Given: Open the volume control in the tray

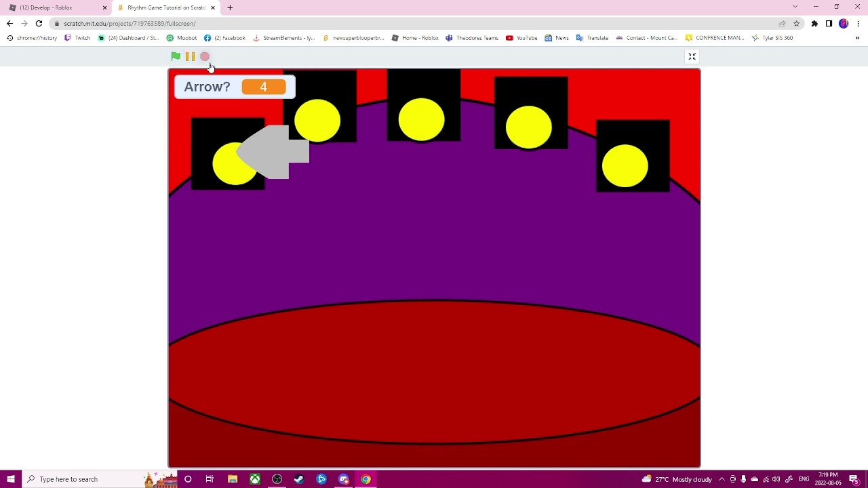Looking at the screenshot, I should tap(776, 479).
